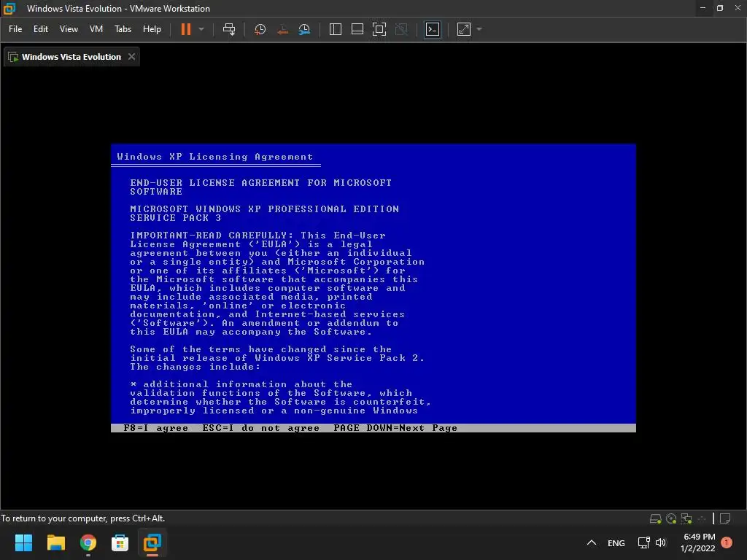Open the Edit menu

[x=41, y=29]
